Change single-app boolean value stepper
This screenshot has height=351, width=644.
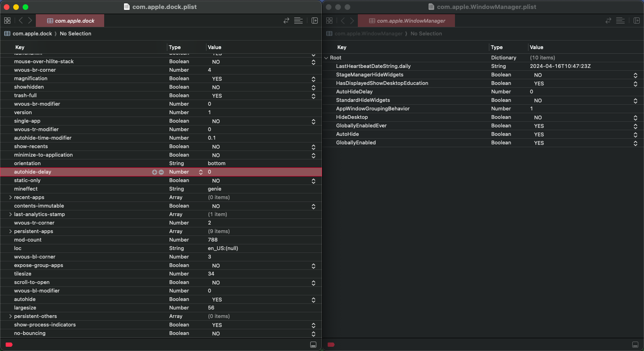pyautogui.click(x=314, y=121)
